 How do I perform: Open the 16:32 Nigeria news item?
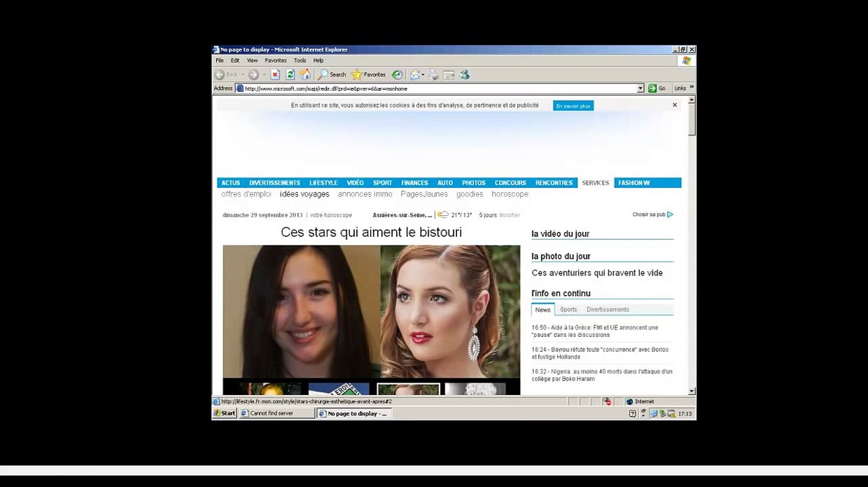point(602,375)
